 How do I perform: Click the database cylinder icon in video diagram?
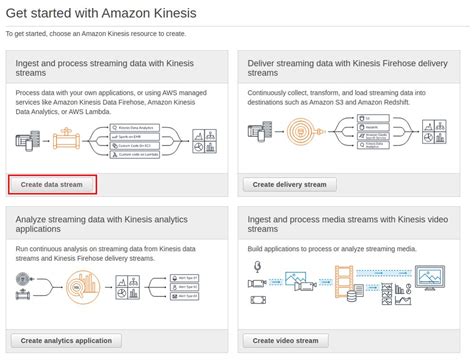pyautogui.click(x=351, y=296)
